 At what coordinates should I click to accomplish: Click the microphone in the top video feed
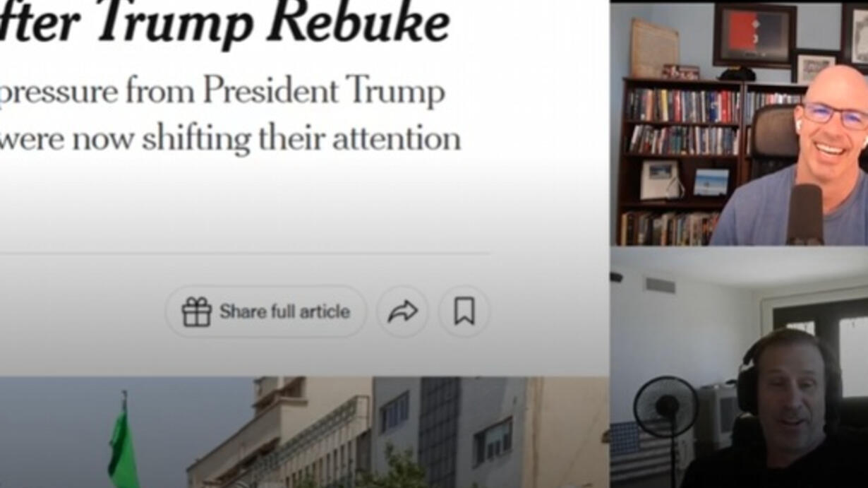[804, 214]
